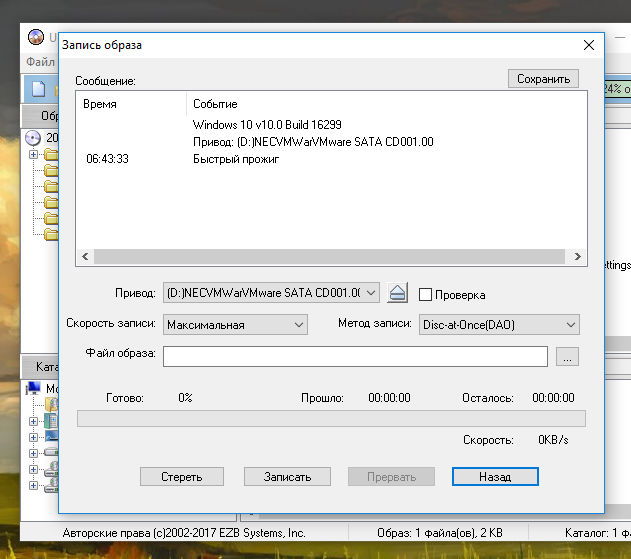Expand the first folder in the image tree
631x559 pixels.
(x=33, y=154)
